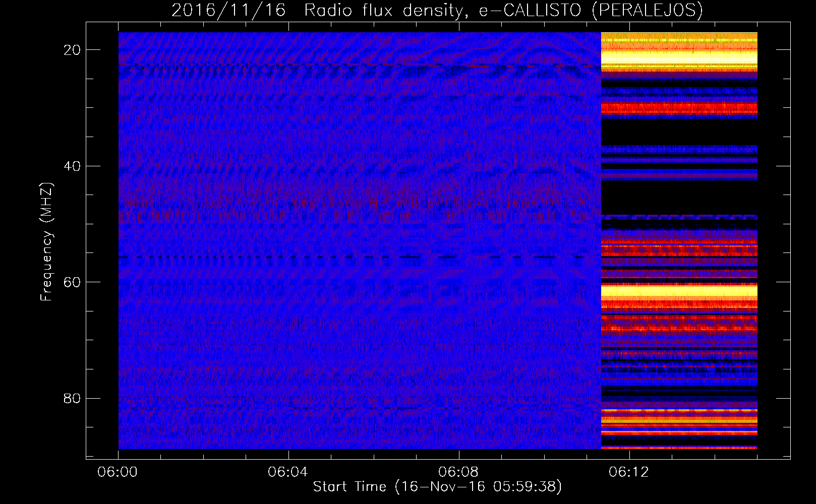The image size is (816, 504).
Task: Click the Frequency (MHZ) axis label
Action: click(46, 242)
